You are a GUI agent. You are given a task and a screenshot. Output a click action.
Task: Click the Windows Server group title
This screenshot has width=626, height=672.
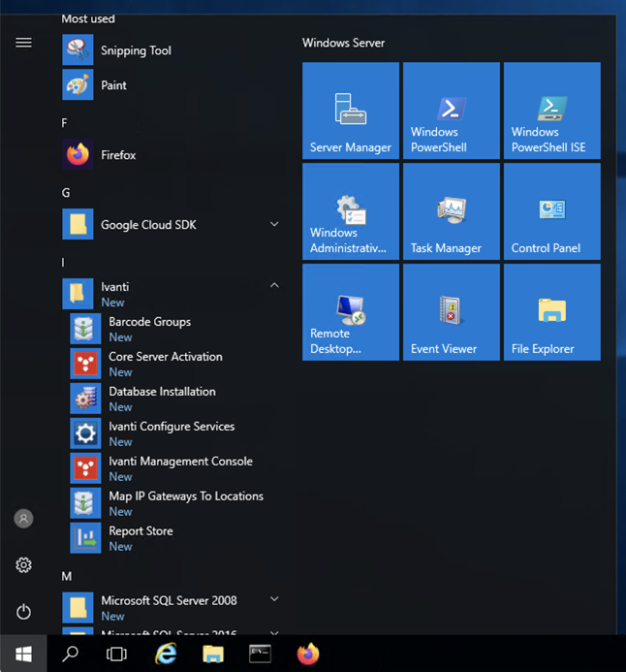click(x=343, y=43)
